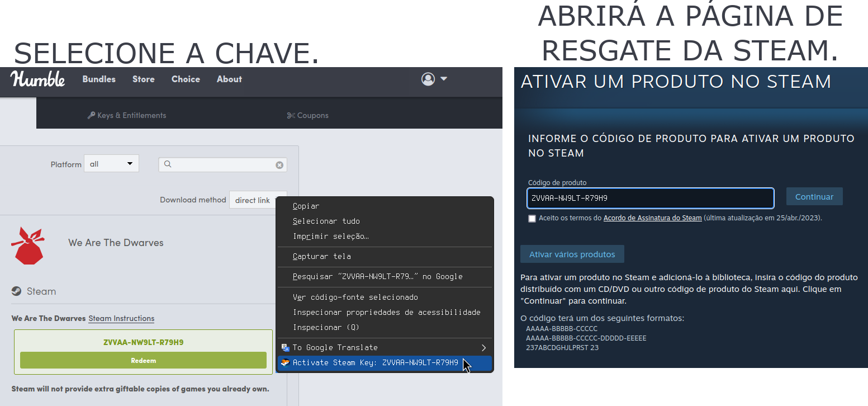Screen dimensions: 868x406
Task: Click the Continuar button
Action: pos(814,196)
